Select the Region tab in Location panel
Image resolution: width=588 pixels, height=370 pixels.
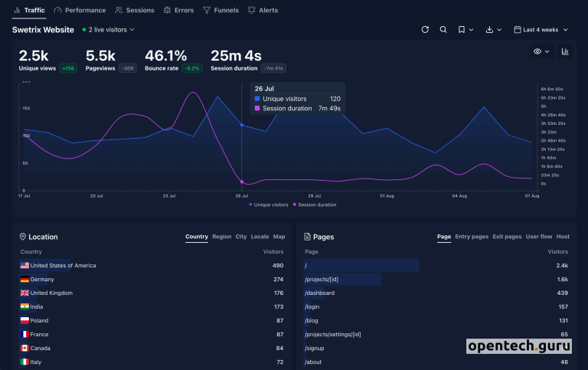(221, 237)
